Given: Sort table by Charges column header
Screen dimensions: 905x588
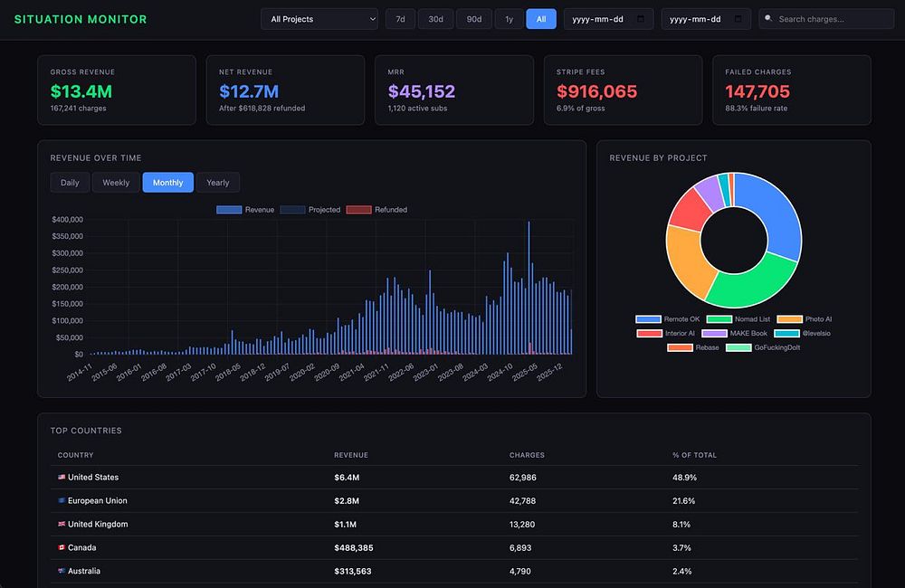Looking at the screenshot, I should 527,455.
